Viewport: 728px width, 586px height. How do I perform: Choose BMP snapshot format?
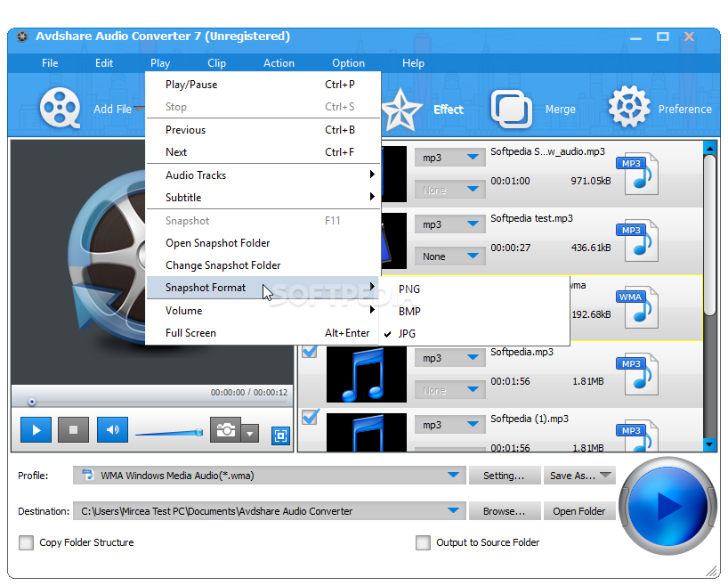point(474,312)
